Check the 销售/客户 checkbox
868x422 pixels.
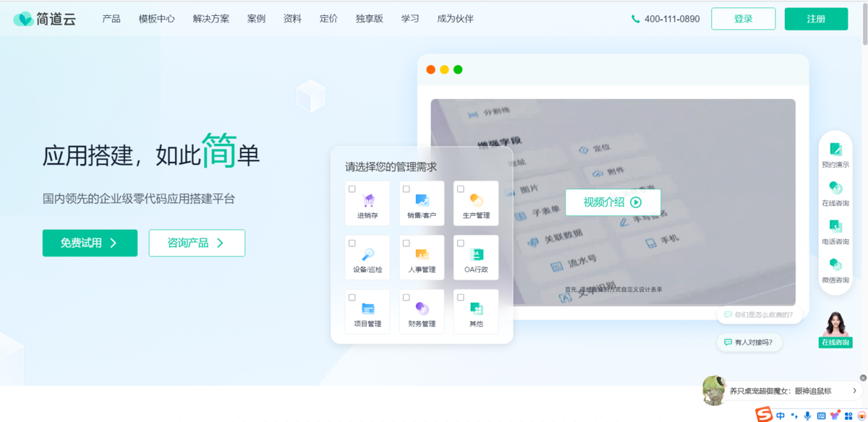click(407, 189)
